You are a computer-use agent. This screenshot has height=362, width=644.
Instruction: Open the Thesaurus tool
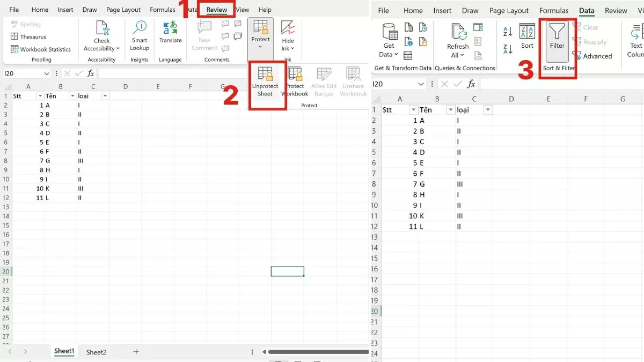[x=32, y=36]
